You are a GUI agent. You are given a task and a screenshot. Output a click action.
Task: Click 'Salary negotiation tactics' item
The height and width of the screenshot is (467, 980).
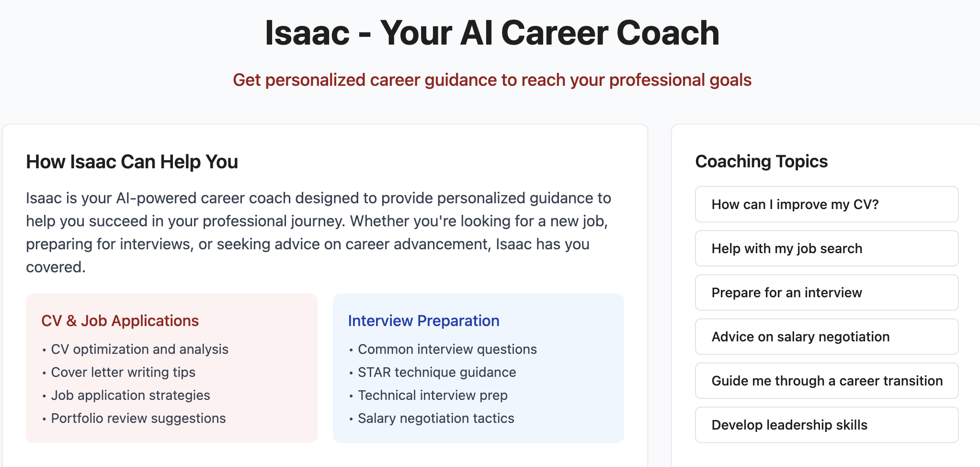tap(436, 418)
